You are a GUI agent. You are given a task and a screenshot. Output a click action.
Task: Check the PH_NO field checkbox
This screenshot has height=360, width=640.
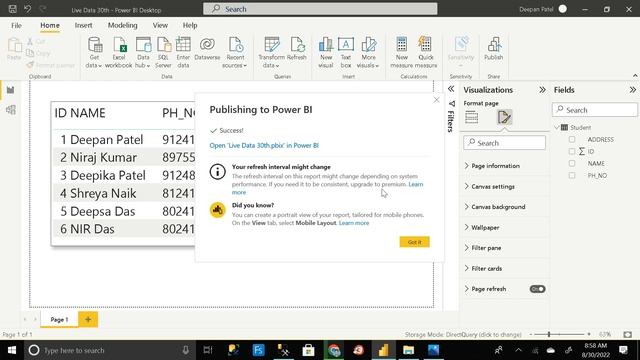click(572, 175)
